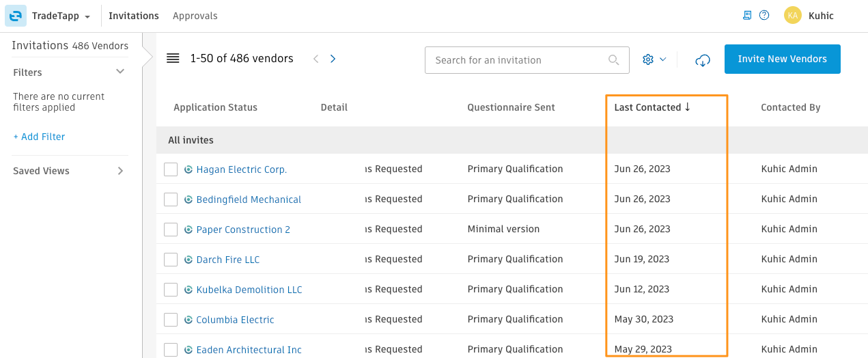868x358 pixels.
Task: Click the Search for an invitation field
Action: click(527, 60)
